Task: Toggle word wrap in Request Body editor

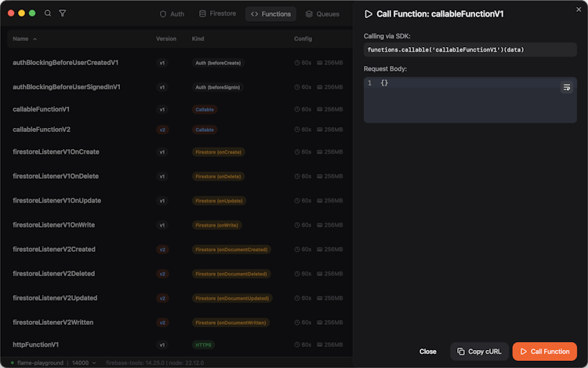Action: (566, 87)
